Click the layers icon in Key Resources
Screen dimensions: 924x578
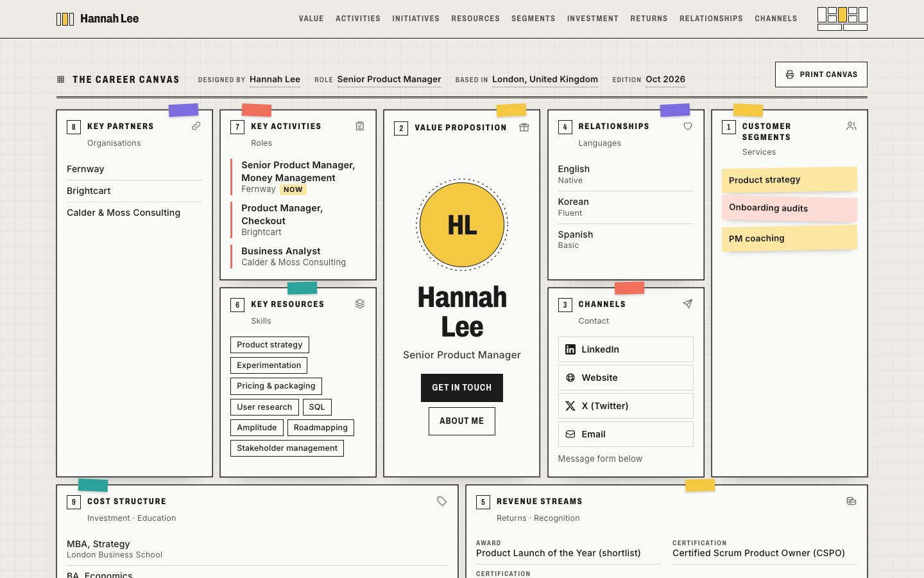click(360, 304)
